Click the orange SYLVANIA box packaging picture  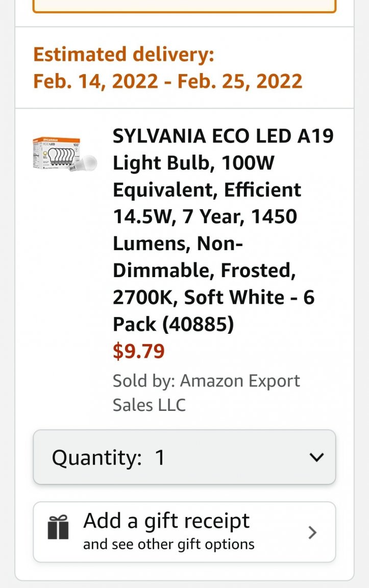[56, 154]
